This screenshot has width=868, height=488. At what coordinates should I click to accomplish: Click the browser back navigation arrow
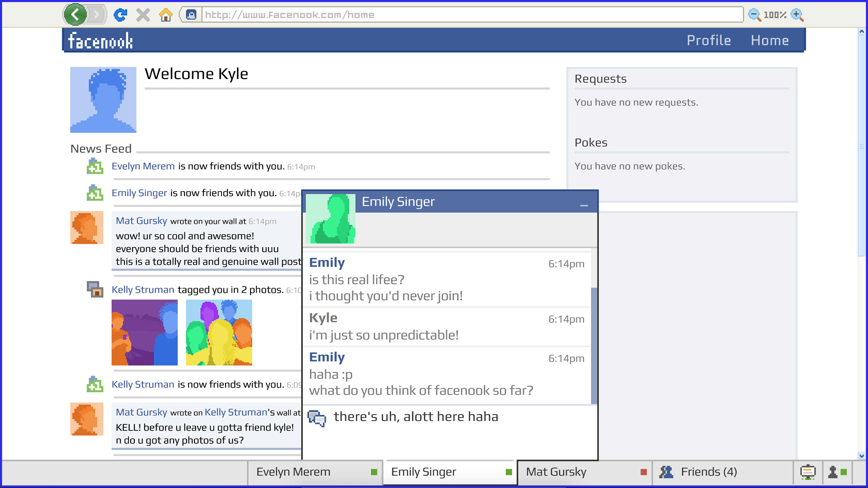tap(75, 15)
